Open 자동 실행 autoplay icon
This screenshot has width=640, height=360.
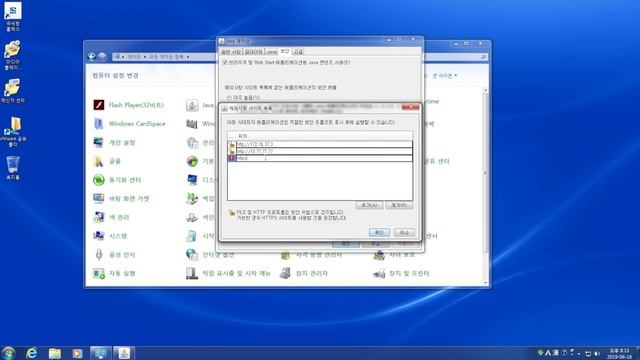[x=98, y=273]
